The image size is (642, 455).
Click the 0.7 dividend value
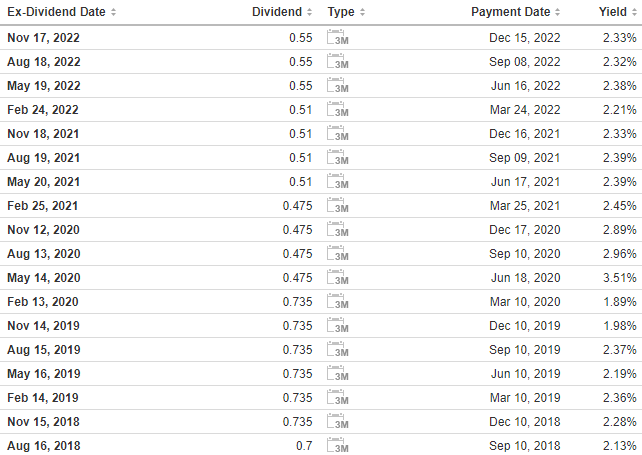coord(304,446)
